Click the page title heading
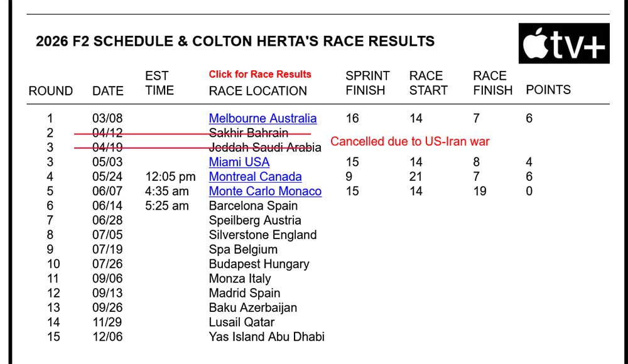This screenshot has height=364, width=628. tap(235, 41)
